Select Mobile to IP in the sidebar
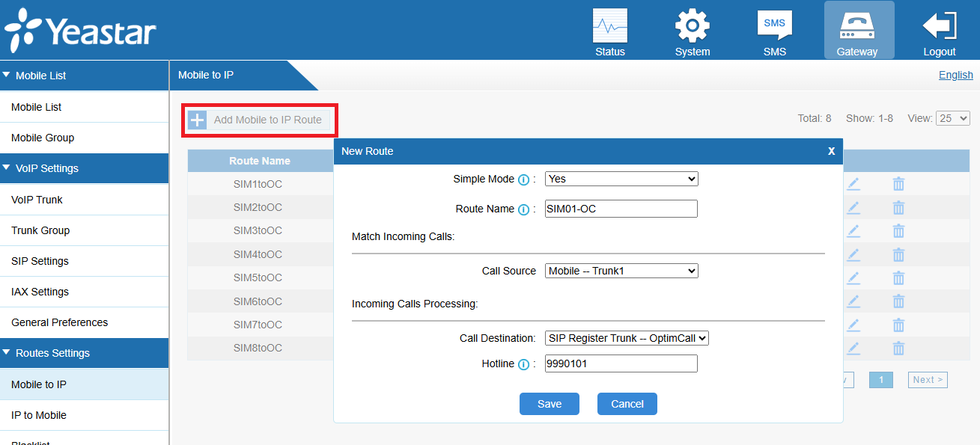 tap(84, 384)
